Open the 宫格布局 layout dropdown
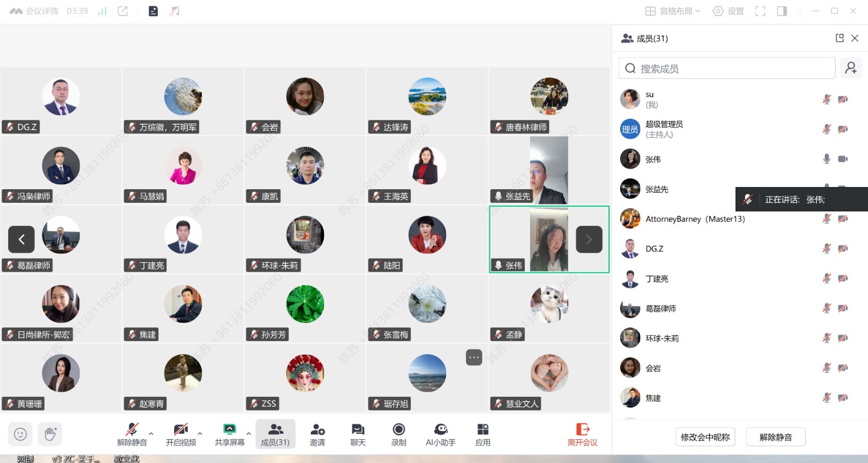Screen dimensions: 868x463 (673, 11)
